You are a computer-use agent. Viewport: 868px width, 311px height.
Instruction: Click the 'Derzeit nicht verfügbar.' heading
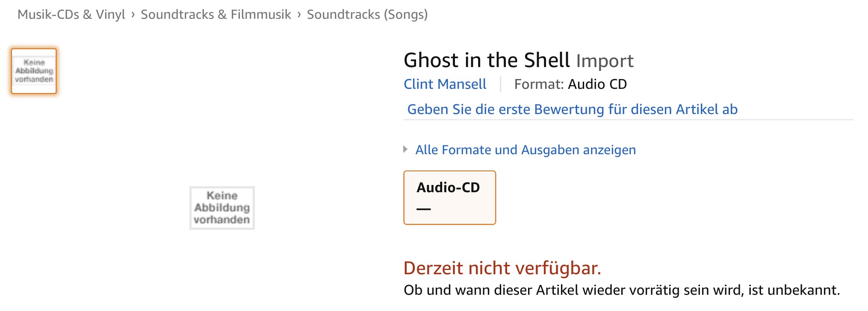pos(502,268)
